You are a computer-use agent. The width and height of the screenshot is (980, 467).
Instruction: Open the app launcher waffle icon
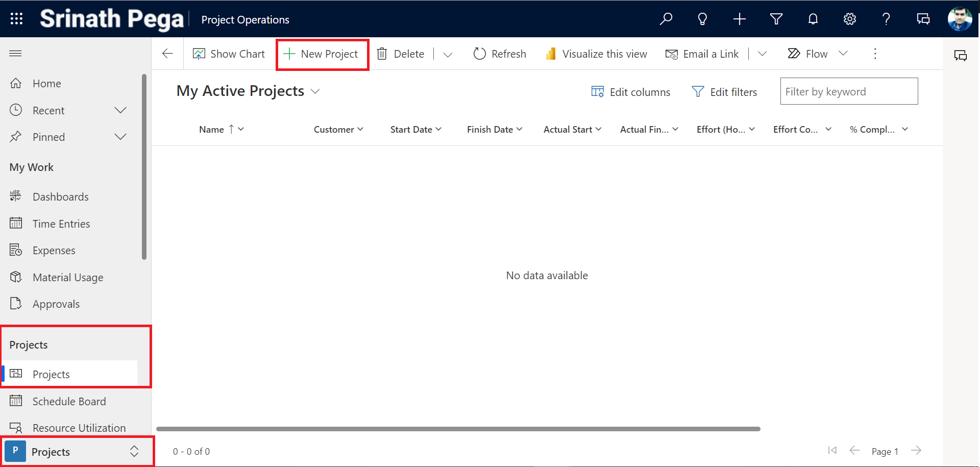[x=16, y=19]
